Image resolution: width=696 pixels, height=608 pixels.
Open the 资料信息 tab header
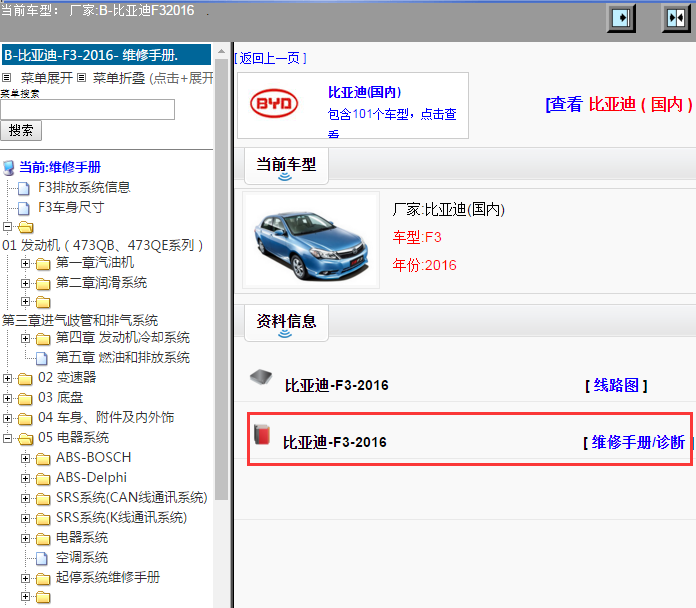286,323
